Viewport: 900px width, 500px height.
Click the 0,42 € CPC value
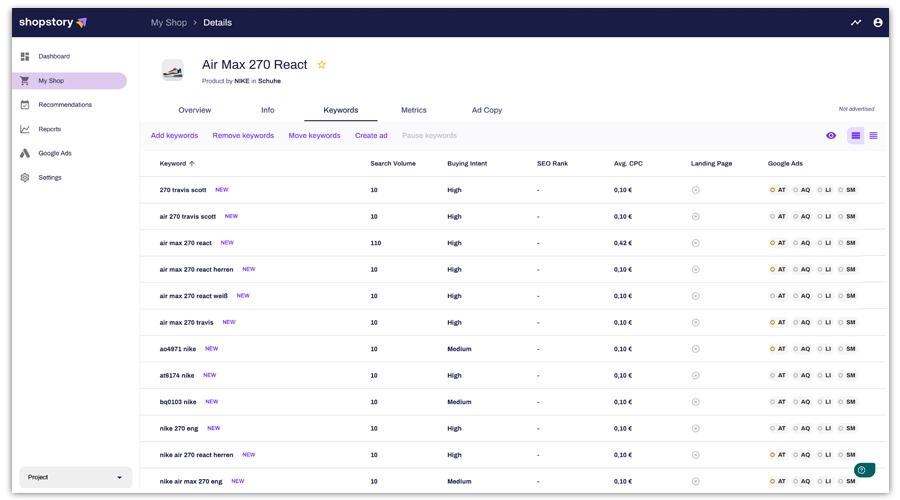(623, 243)
